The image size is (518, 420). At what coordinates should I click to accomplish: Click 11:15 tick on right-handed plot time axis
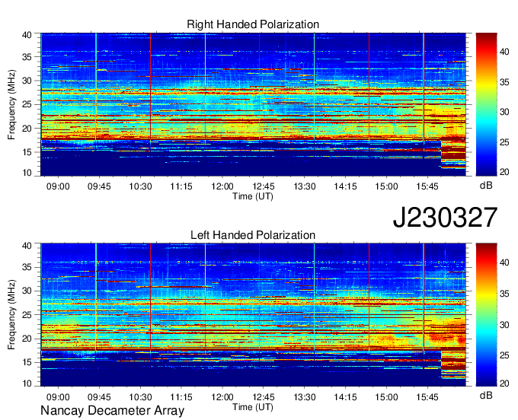[x=181, y=186]
